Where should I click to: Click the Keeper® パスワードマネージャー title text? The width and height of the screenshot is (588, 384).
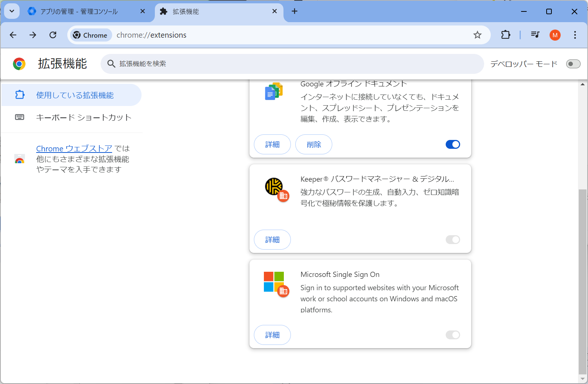point(377,179)
